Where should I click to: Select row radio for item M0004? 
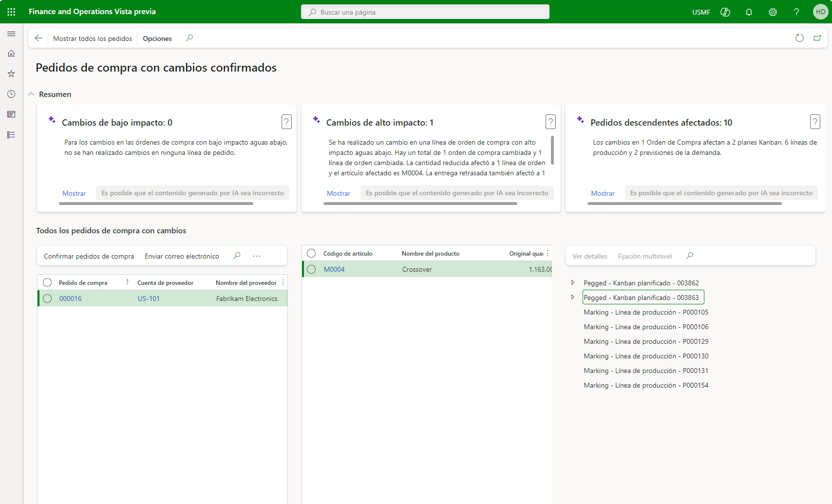click(312, 269)
